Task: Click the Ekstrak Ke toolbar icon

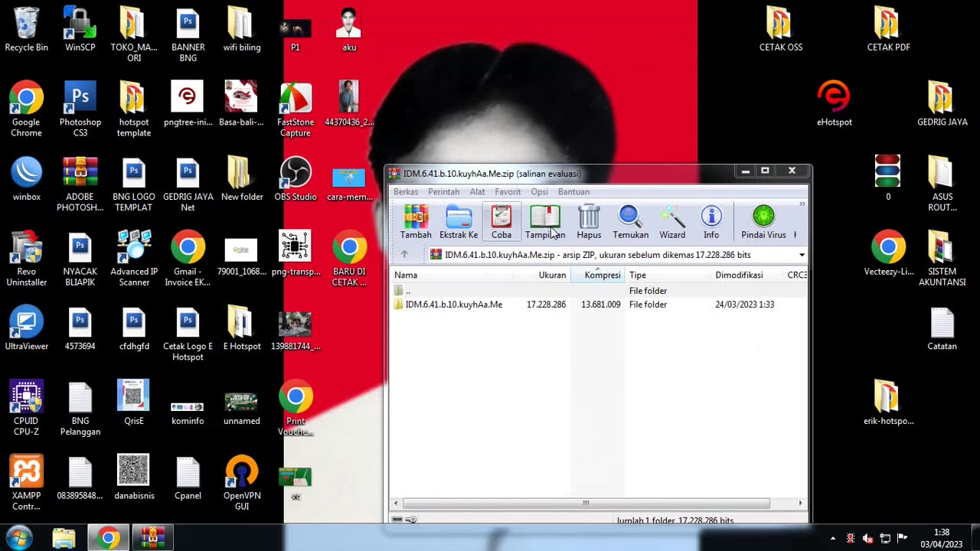Action: coord(459,222)
